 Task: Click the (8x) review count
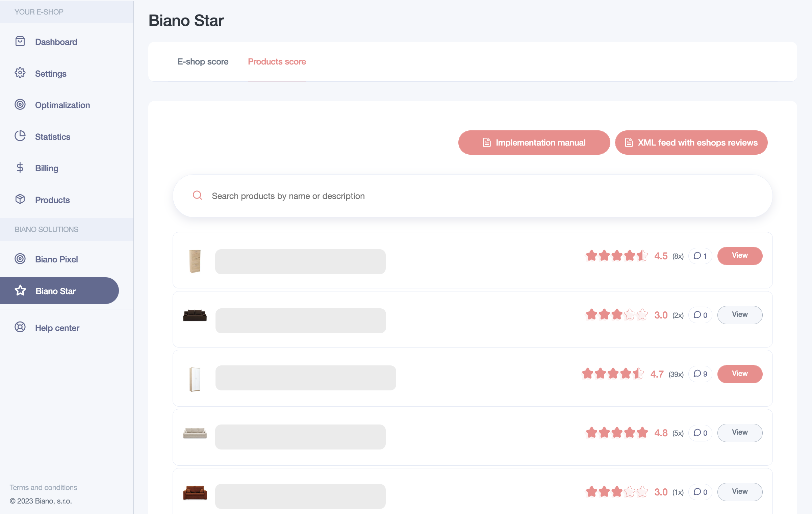[678, 256]
